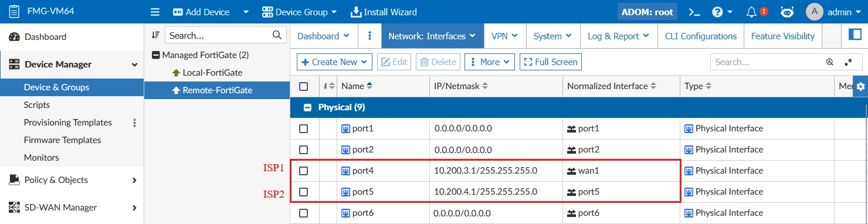Screen dimensions: 868x224
Task: Open the column settings gear icon
Action: click(x=860, y=86)
